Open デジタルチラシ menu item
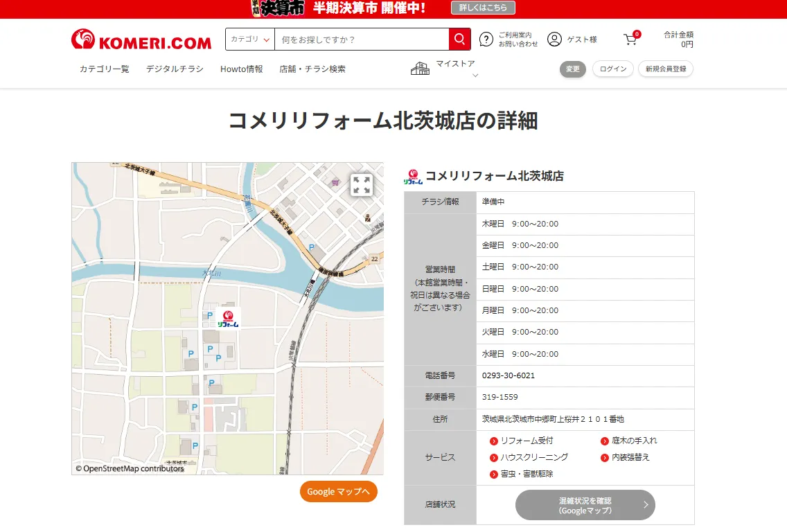This screenshot has height=532, width=787. 175,69
